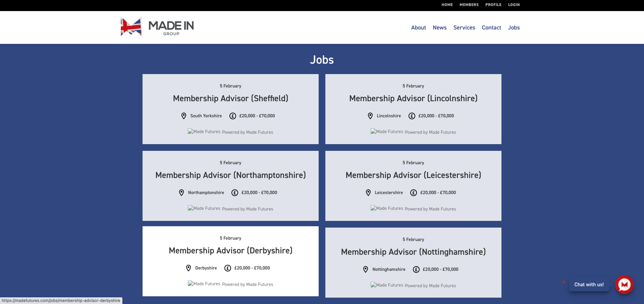Click Made Futures broken image in Leicestershire card
This screenshot has width=644, height=304.
coord(387,208)
